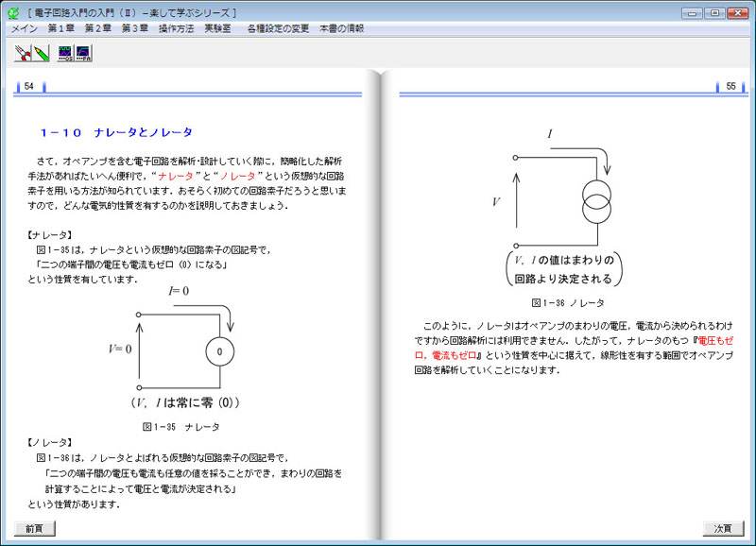Click the norator double-circle symbol
Viewport: 756px width, 546px height.
[x=597, y=202]
